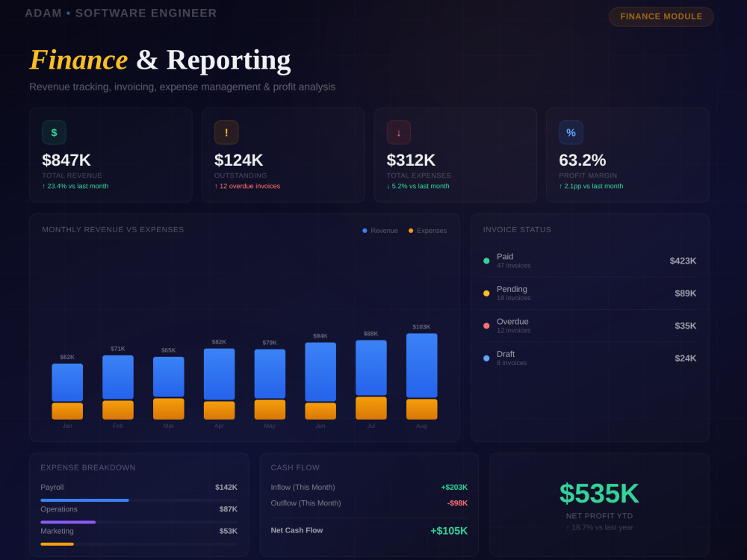This screenshot has width=747, height=560.
Task: Click the Jul orange expenses bar
Action: click(x=371, y=408)
